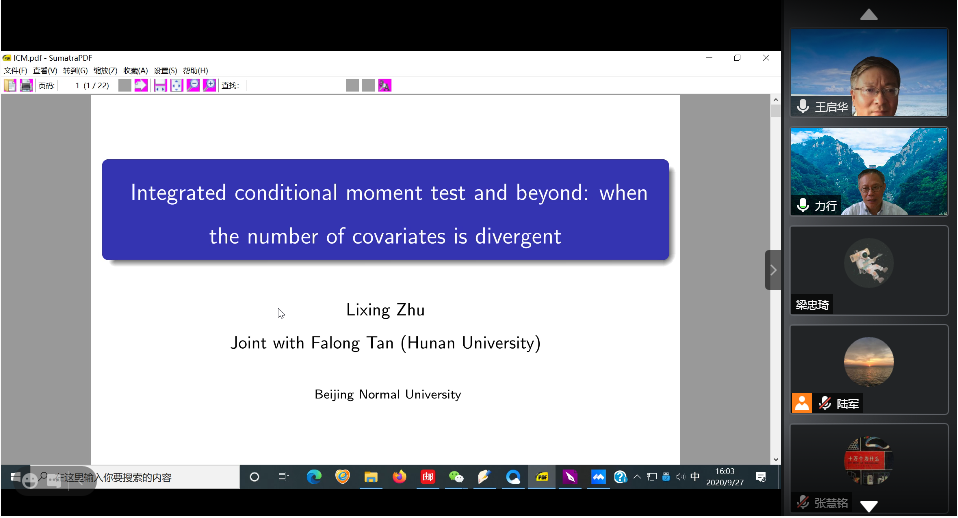
Task: Select 梁忠琦 participant tile
Action: pyautogui.click(x=869, y=270)
